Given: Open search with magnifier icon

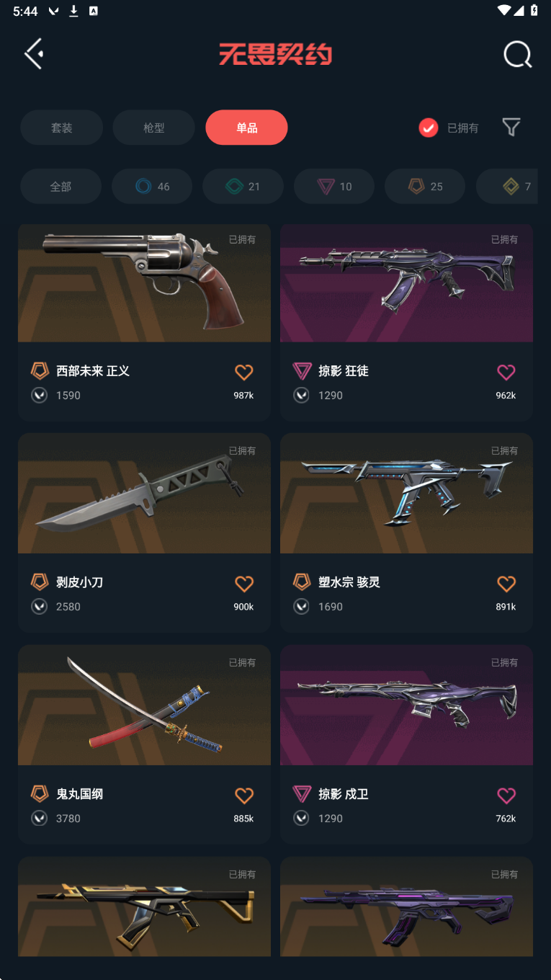Looking at the screenshot, I should pos(517,55).
